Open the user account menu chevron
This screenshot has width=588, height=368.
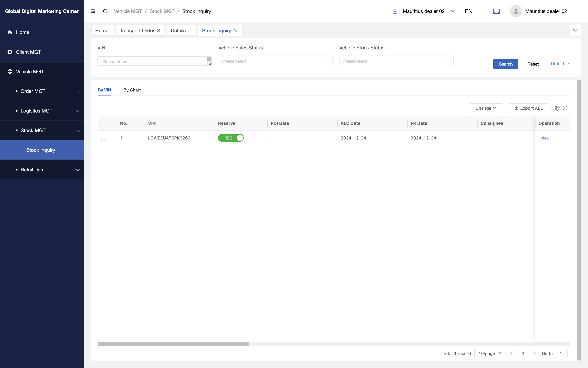click(x=575, y=11)
